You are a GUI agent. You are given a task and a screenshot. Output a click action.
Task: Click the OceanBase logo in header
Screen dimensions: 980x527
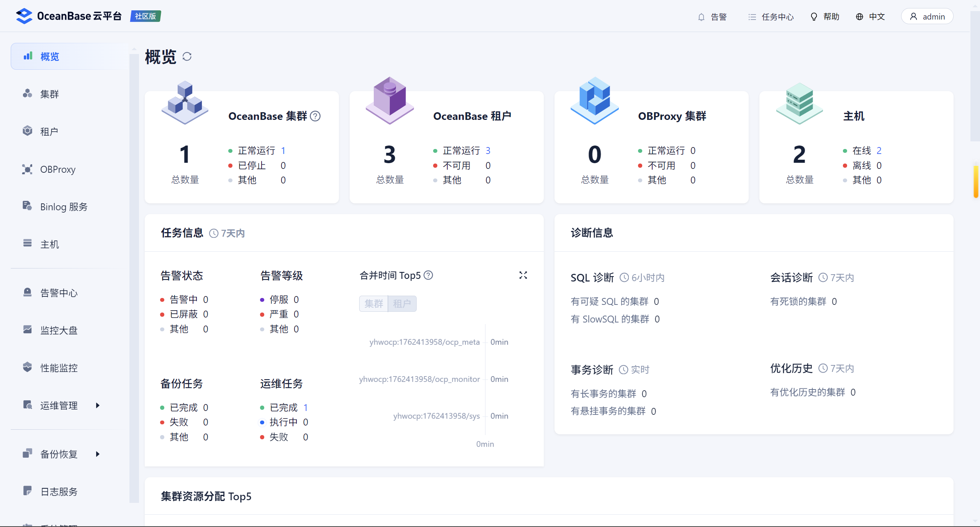24,16
